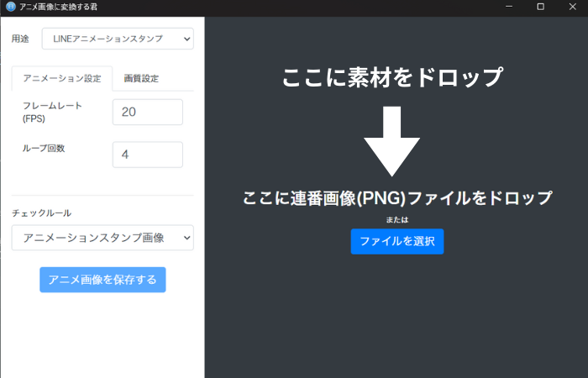Click the large white down arrow in the drop area

coord(392,141)
